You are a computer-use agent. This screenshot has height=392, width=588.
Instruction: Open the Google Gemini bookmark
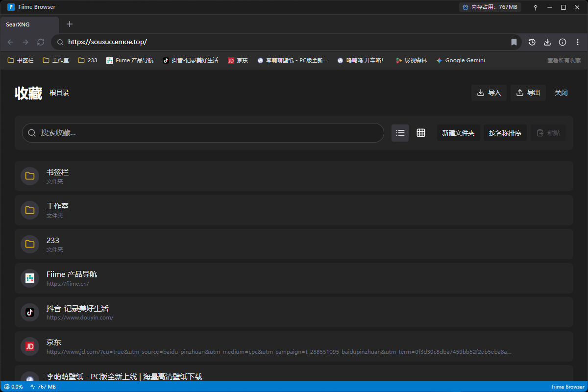461,60
